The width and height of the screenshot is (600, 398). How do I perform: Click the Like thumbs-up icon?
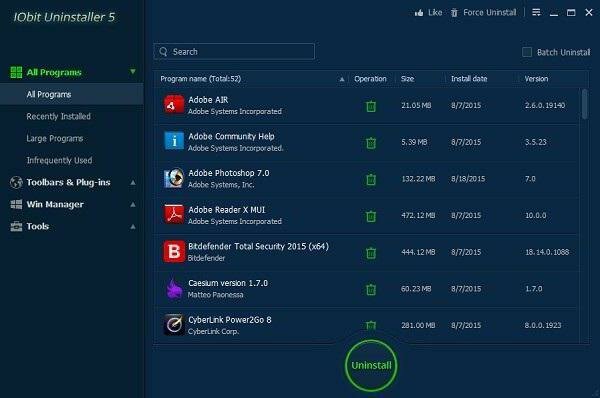(419, 13)
